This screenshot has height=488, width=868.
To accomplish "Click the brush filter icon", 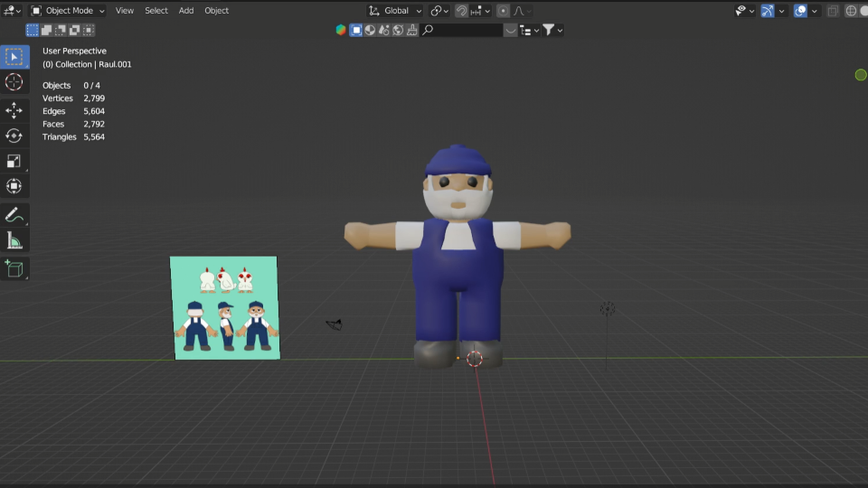I will tap(412, 30).
